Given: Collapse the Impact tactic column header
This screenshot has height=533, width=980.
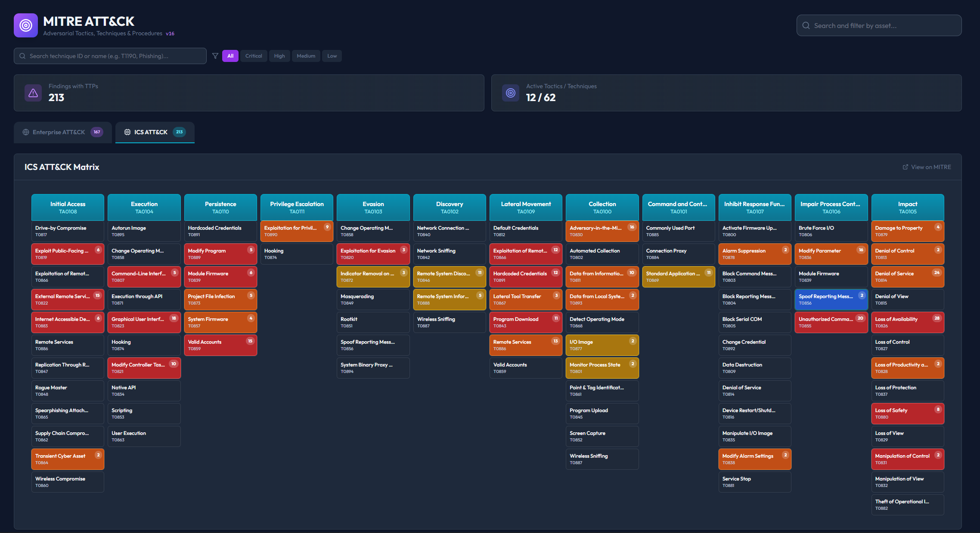Looking at the screenshot, I should click(x=907, y=207).
